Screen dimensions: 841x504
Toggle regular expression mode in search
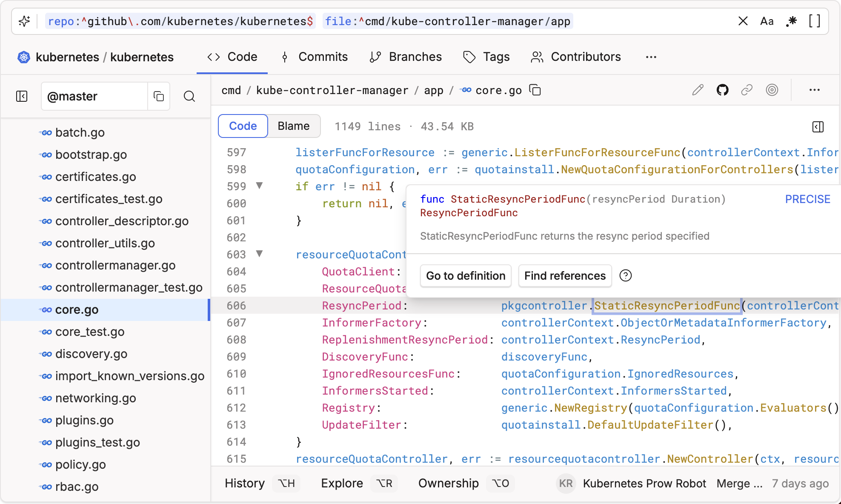(x=791, y=21)
